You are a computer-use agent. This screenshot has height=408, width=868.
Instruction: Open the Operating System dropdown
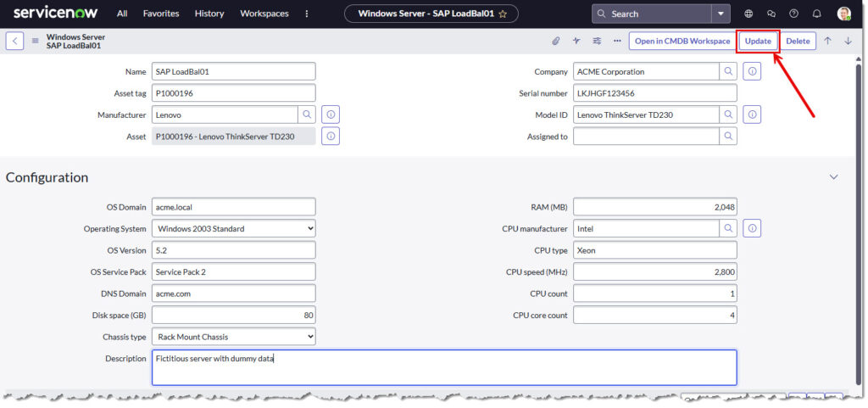click(233, 228)
